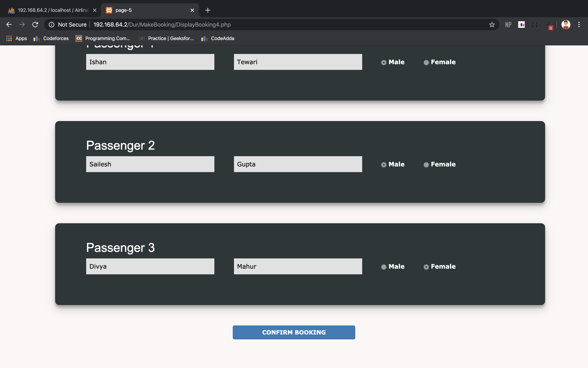Screen dimensions: 588x368
Task: Select Male for Passenger 3
Action: pyautogui.click(x=384, y=267)
